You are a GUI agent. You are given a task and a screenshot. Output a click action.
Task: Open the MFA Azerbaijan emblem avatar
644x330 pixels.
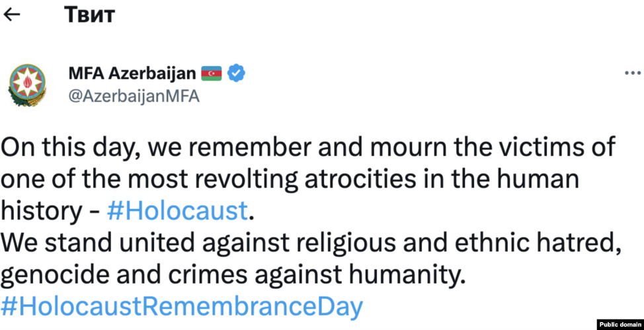28,85
